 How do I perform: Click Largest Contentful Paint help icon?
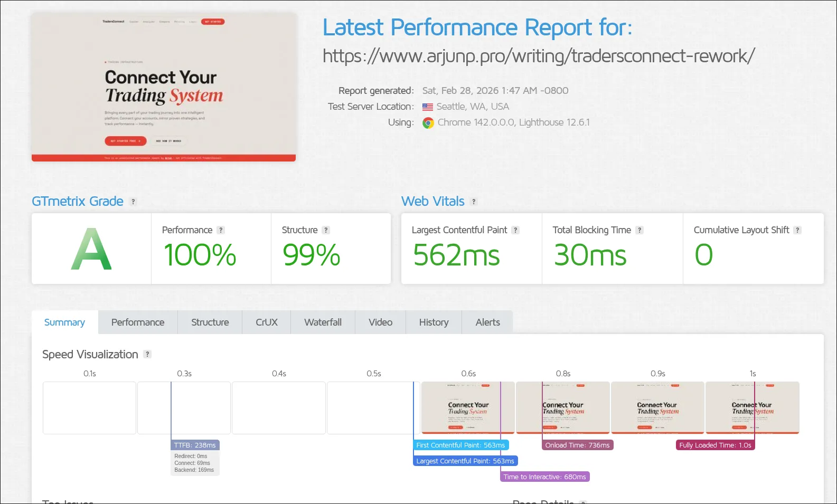(515, 230)
